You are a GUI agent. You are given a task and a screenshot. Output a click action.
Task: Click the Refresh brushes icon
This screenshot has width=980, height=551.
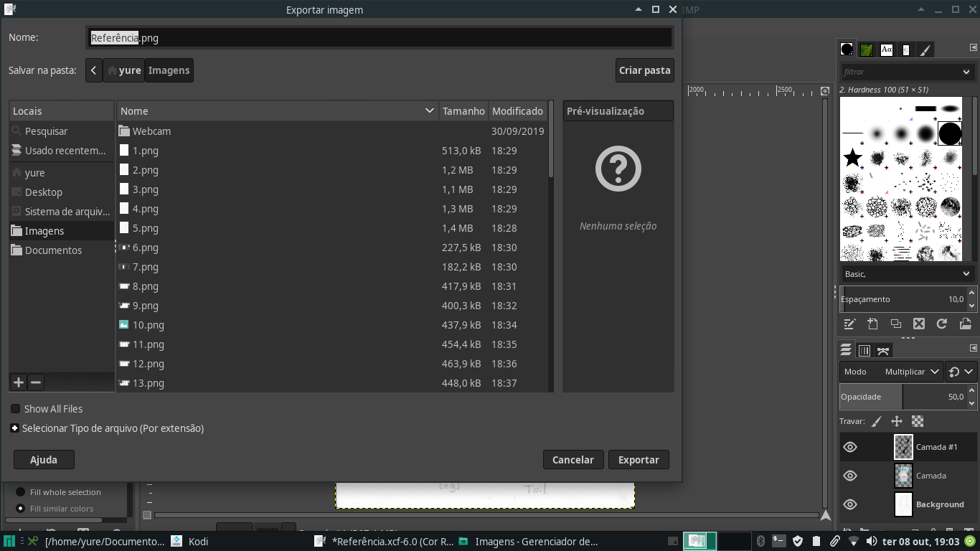[942, 324]
